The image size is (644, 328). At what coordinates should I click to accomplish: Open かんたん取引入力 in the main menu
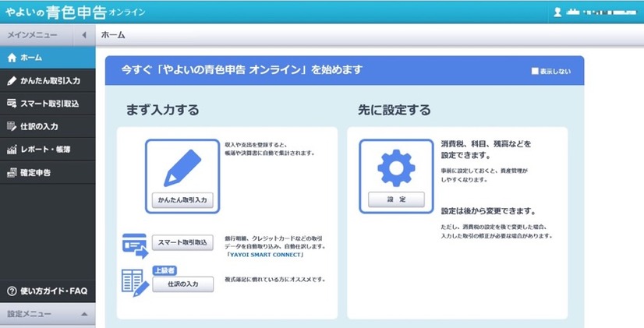(48, 81)
